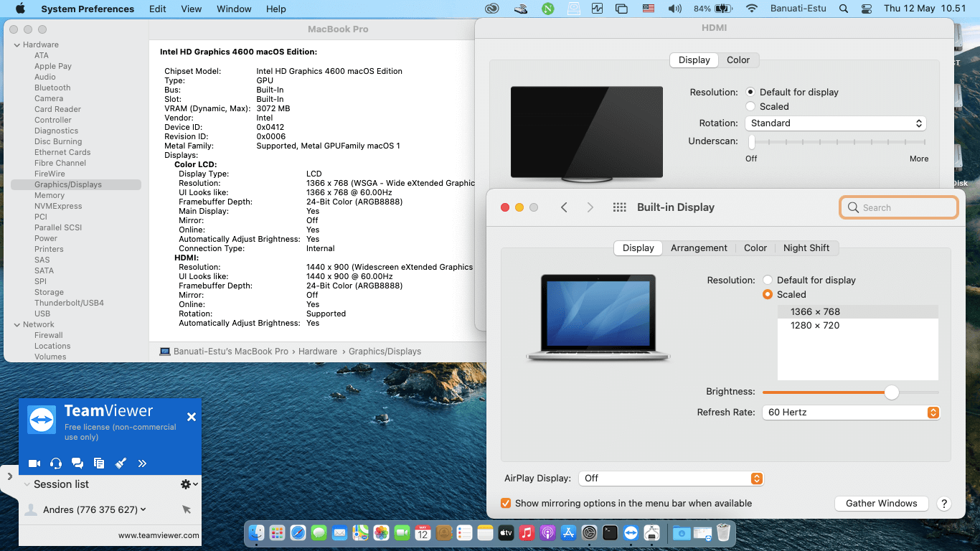
Task: Open the TeamViewer whiteboard tool
Action: (121, 463)
